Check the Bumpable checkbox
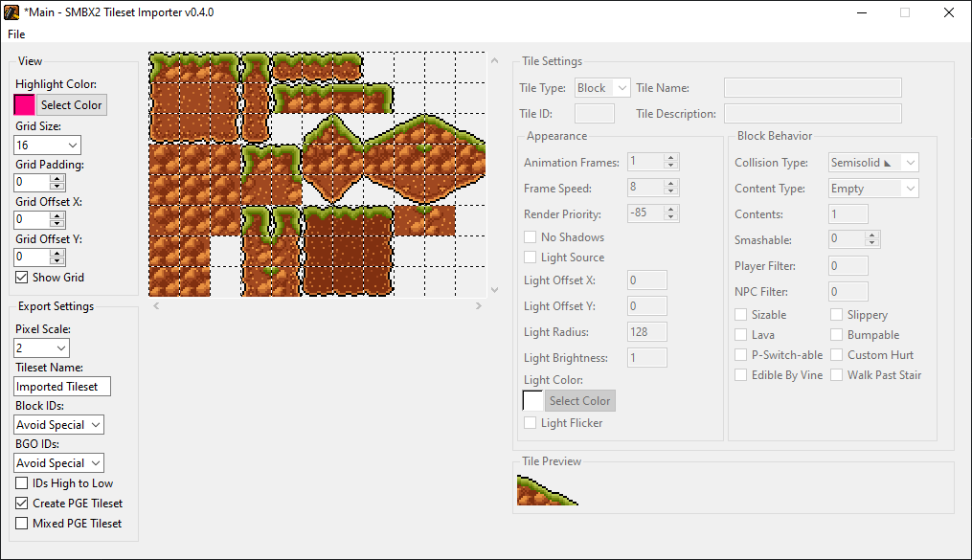This screenshot has width=972, height=560. click(837, 334)
